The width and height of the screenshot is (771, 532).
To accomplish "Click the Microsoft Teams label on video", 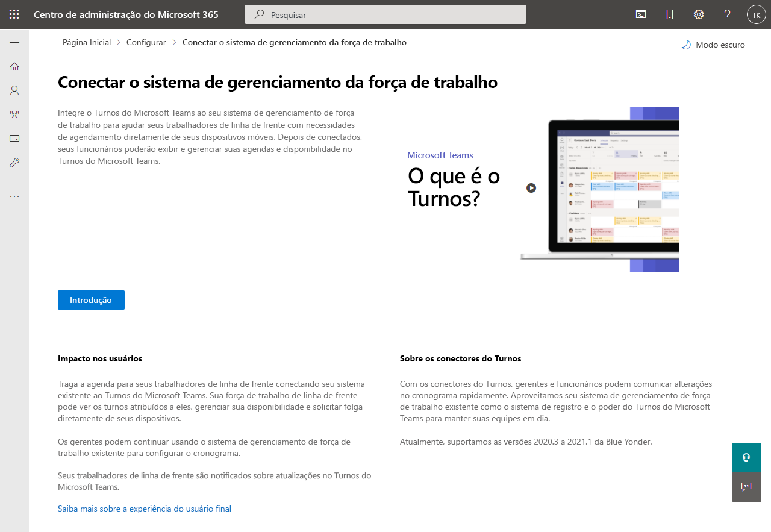I will coord(440,155).
